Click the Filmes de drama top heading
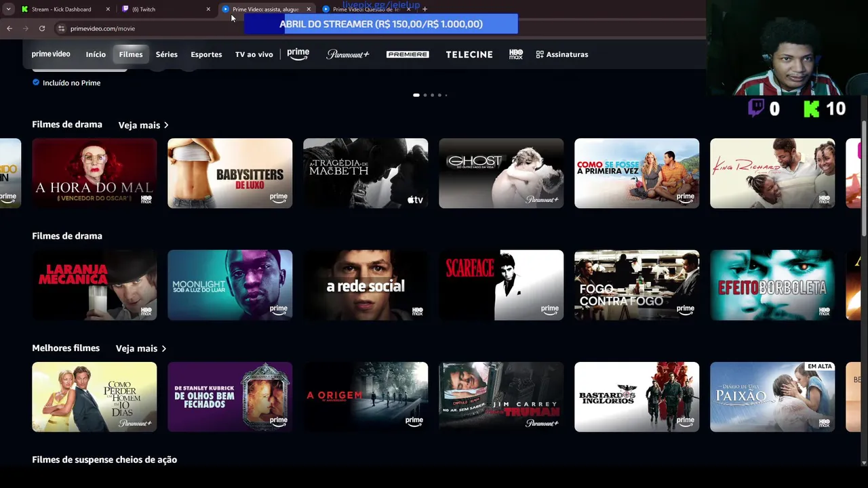868x488 pixels. click(x=67, y=125)
